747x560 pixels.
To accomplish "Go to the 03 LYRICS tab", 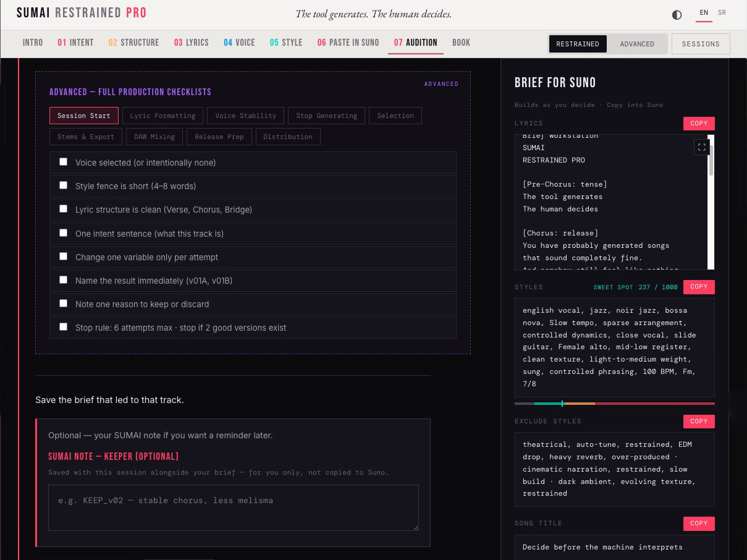I will point(192,43).
